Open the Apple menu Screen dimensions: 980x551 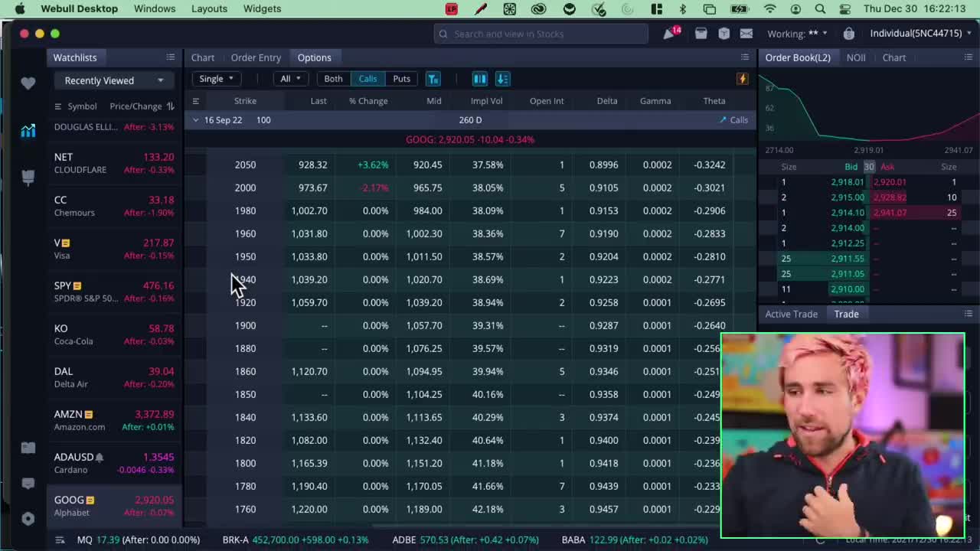[20, 9]
